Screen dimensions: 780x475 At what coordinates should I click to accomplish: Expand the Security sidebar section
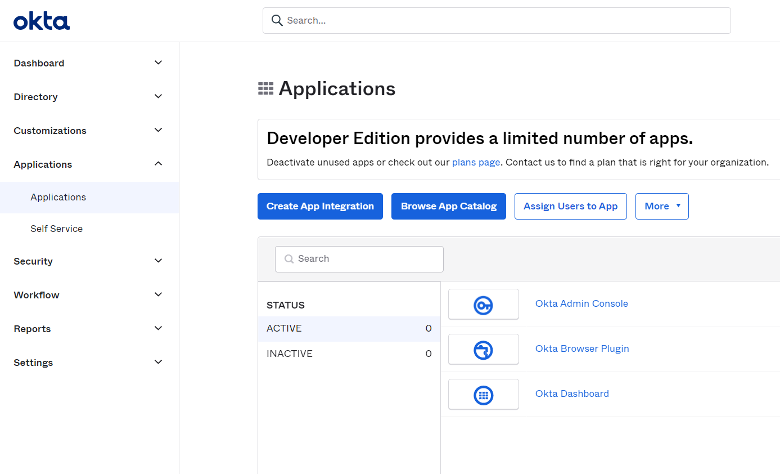coord(158,261)
